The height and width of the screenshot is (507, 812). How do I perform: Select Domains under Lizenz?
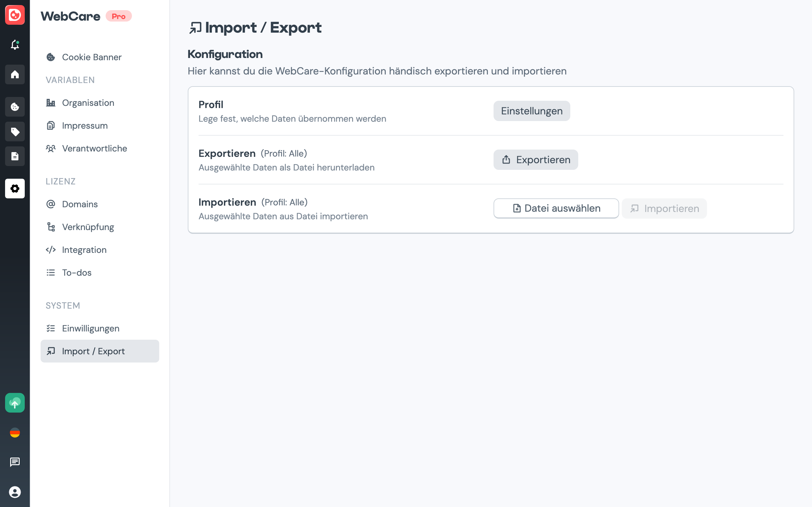click(x=80, y=204)
